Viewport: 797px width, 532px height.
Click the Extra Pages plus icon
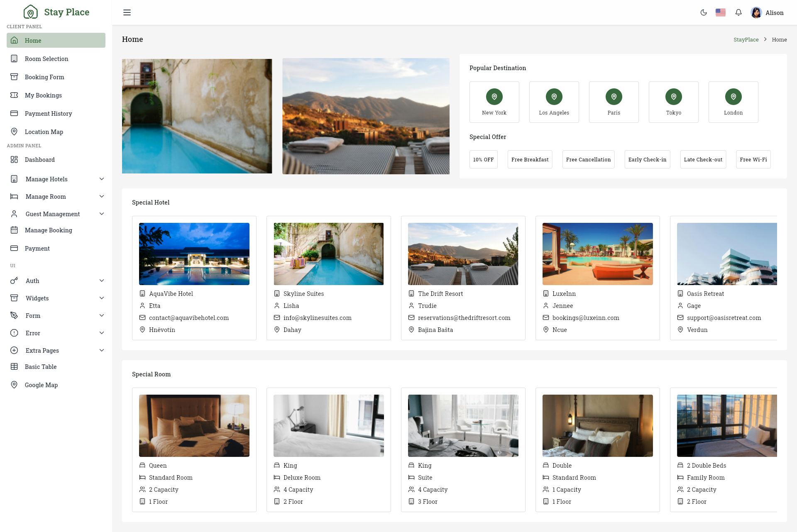(x=14, y=350)
